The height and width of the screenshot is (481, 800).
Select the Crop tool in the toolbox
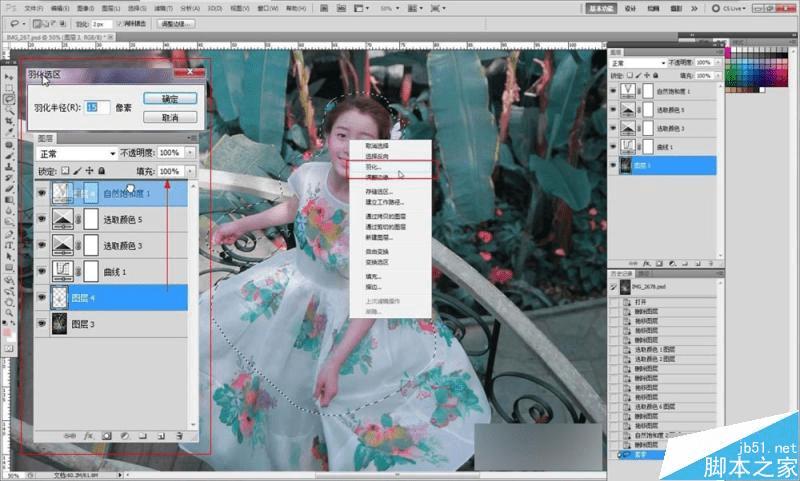(x=9, y=121)
